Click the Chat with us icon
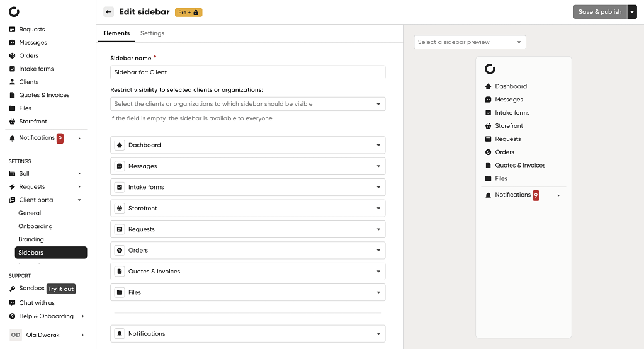The height and width of the screenshot is (349, 644). tap(13, 303)
